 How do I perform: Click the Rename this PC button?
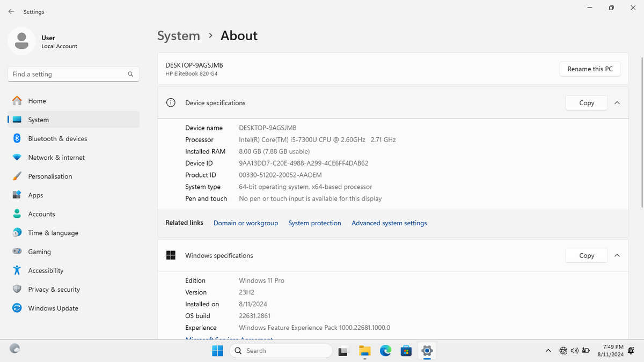coord(590,69)
